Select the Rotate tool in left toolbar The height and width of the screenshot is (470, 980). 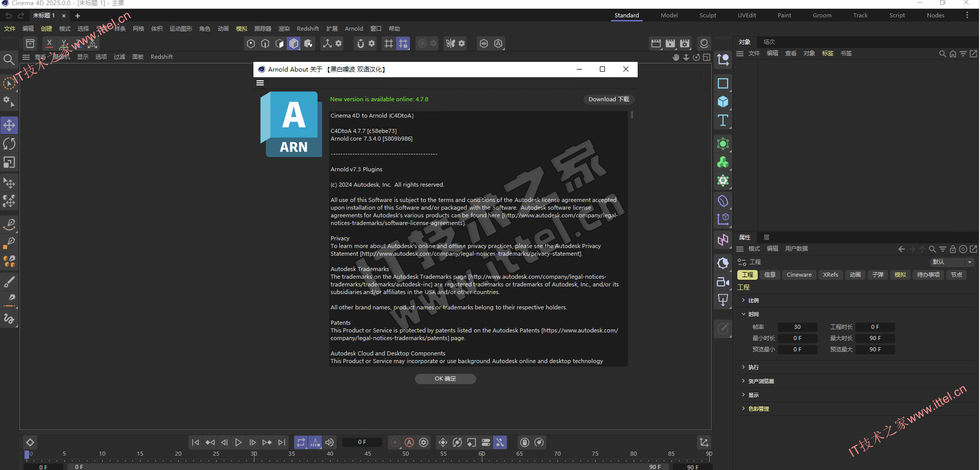tap(9, 144)
